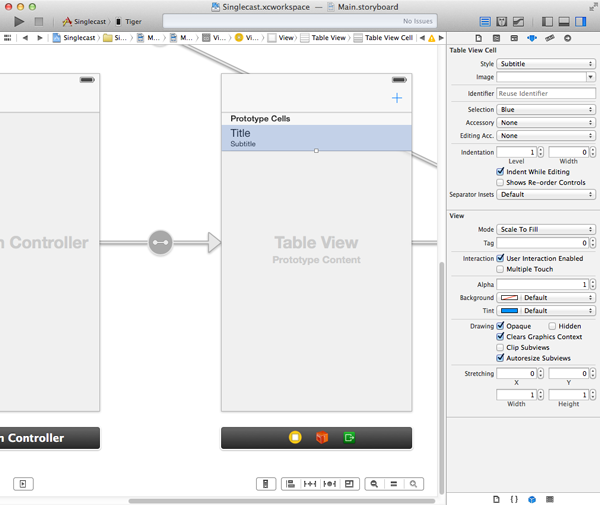Click the Alpha value field
The image size is (600, 505).
click(x=543, y=284)
